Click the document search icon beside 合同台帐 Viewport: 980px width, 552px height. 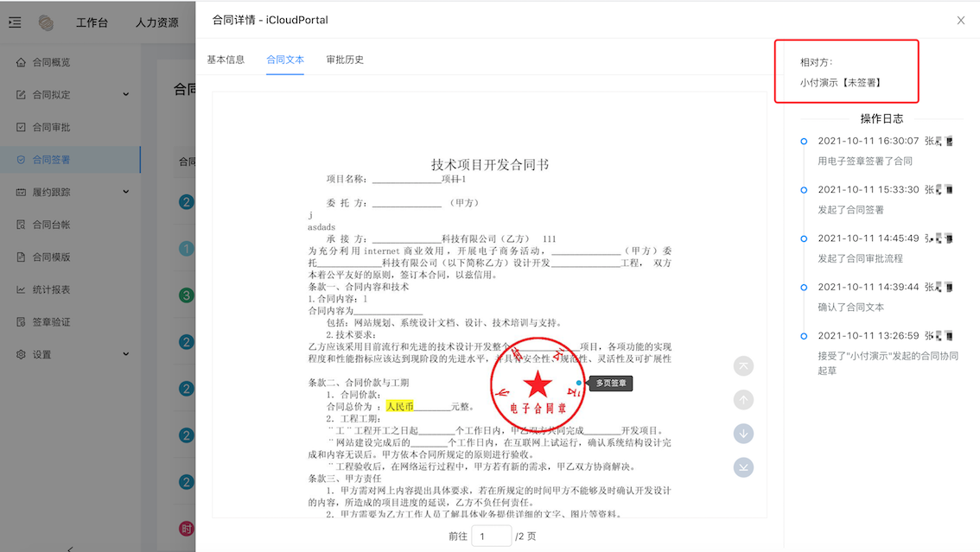click(21, 225)
